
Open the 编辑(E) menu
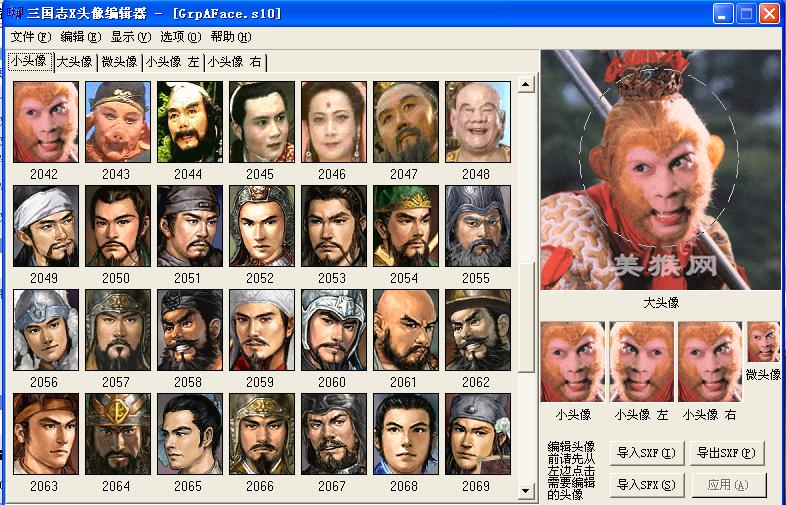80,37
